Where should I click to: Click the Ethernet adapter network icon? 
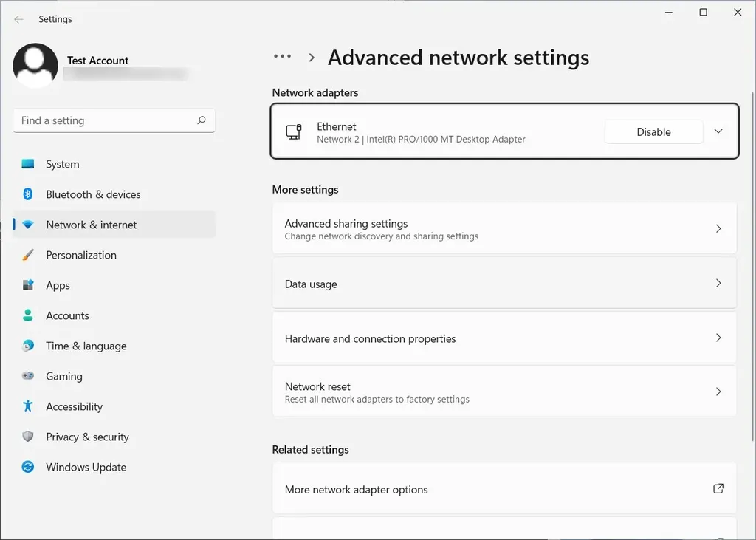click(294, 132)
